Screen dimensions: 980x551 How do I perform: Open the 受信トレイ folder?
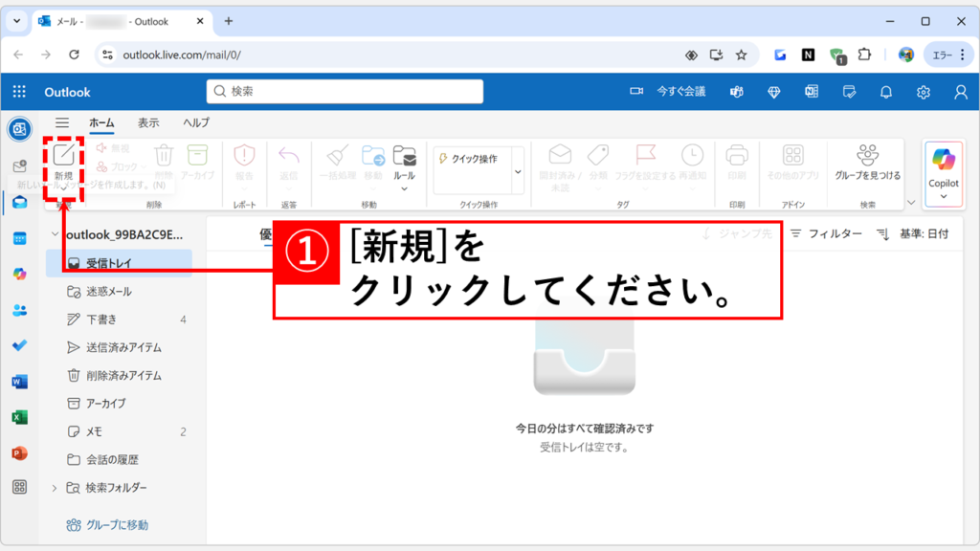(x=119, y=263)
